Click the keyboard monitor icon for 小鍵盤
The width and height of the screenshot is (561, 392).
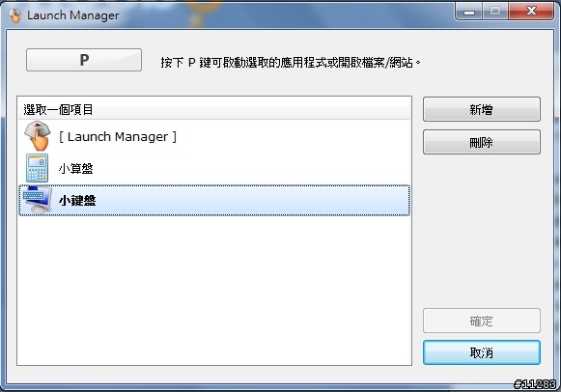(x=38, y=200)
